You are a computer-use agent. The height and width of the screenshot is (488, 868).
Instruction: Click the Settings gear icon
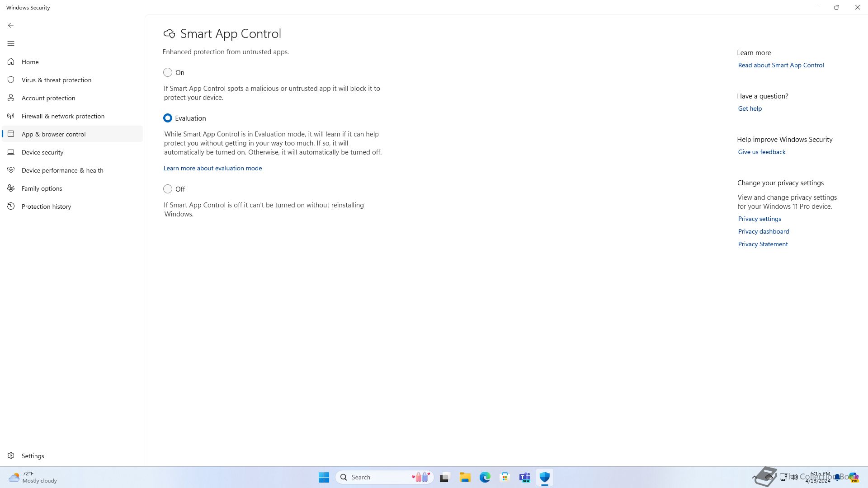(11, 455)
